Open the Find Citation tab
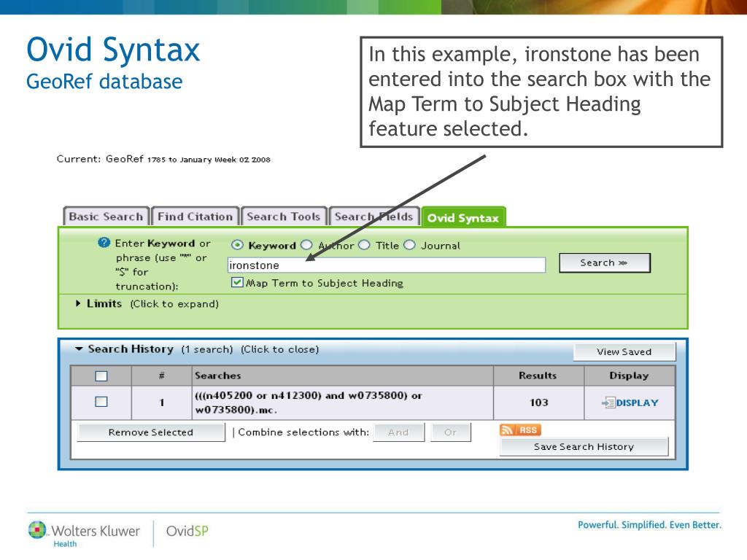Image resolution: width=747 pixels, height=560 pixels. (196, 217)
